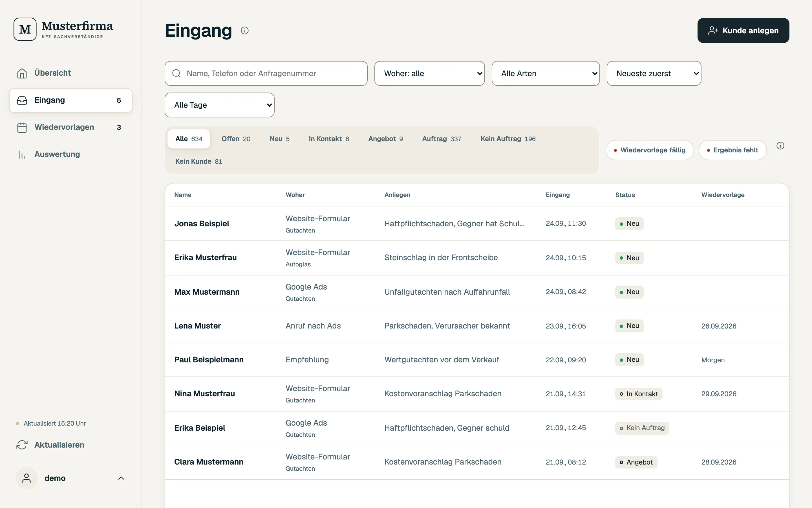Select the In Kontakt 6 tab
The width and height of the screenshot is (812, 508).
329,139
